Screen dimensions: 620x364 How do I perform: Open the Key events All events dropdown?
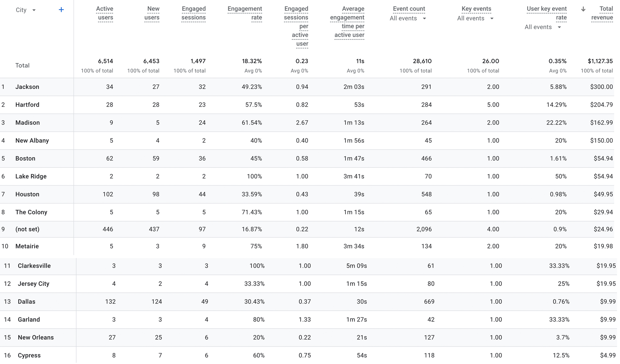[x=475, y=19]
